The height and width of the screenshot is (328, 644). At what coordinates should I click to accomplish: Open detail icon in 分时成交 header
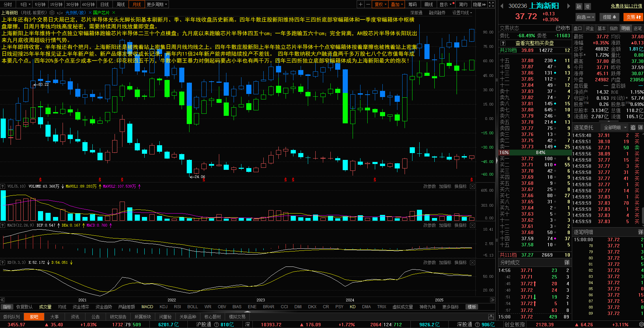[x=567, y=262]
